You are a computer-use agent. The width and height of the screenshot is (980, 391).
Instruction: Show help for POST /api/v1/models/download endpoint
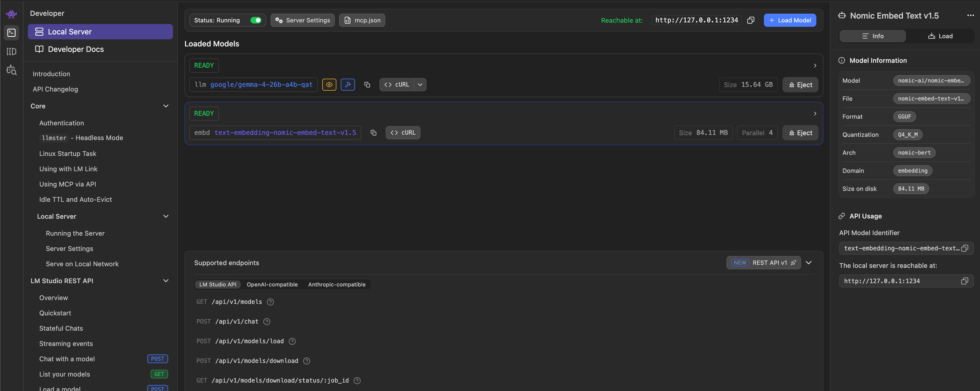(x=306, y=361)
